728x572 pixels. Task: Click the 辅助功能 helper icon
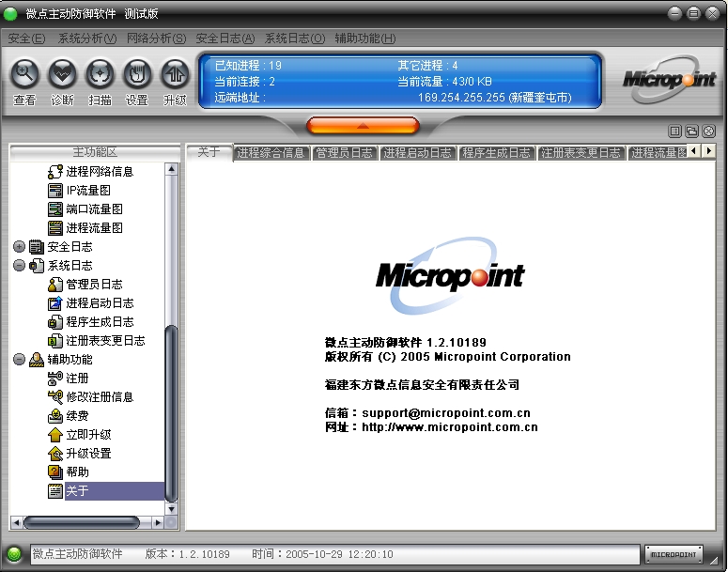[37, 360]
